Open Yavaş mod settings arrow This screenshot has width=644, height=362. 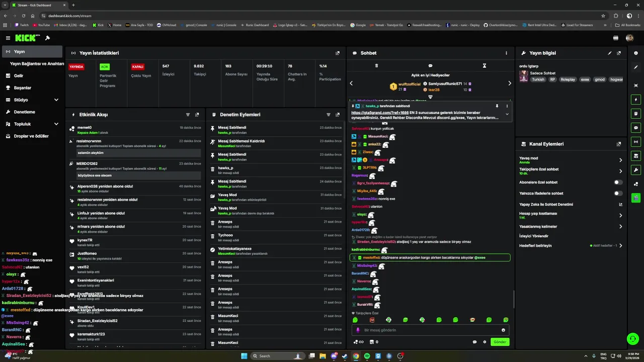pyautogui.click(x=620, y=160)
